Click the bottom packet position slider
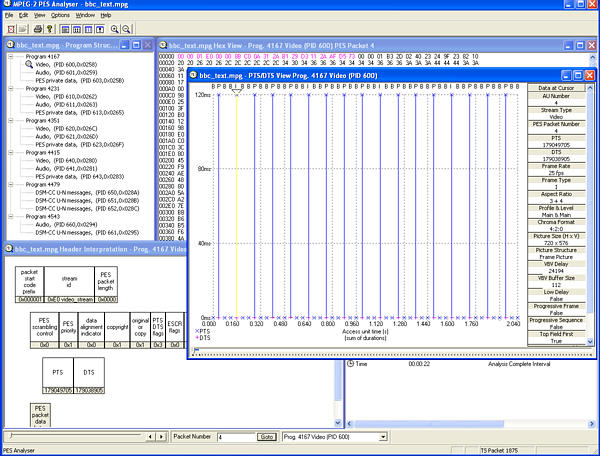Image resolution: width=600 pixels, height=456 pixels. (x=75, y=436)
